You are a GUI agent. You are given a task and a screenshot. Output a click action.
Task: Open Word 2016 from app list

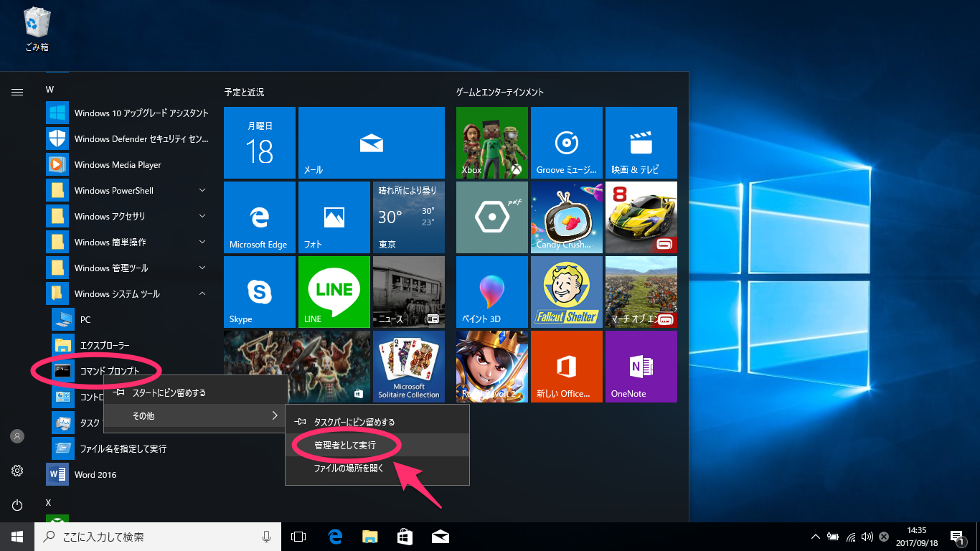(x=95, y=475)
